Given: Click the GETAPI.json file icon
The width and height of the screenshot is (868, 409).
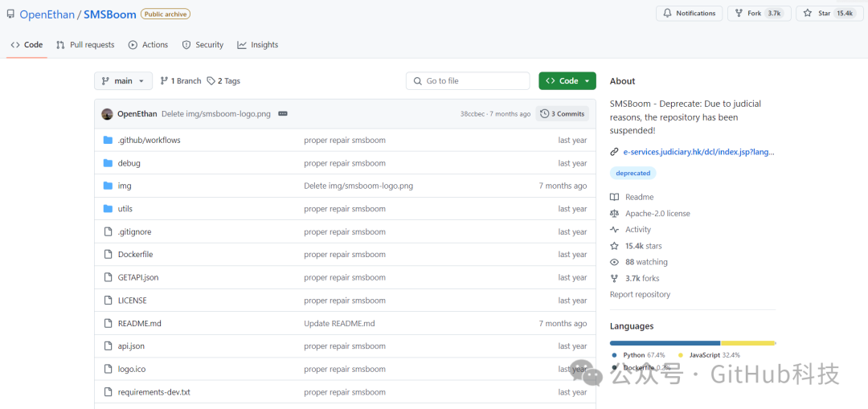Looking at the screenshot, I should point(108,277).
